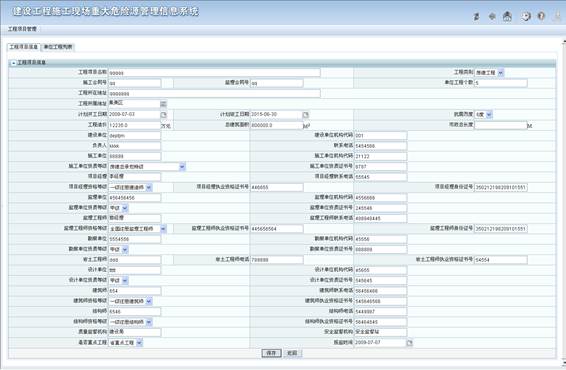Screen dimensions: 566x370
Task: Click the 项目经理联系电话 field showing 55545
Action: pyautogui.click(x=380, y=177)
